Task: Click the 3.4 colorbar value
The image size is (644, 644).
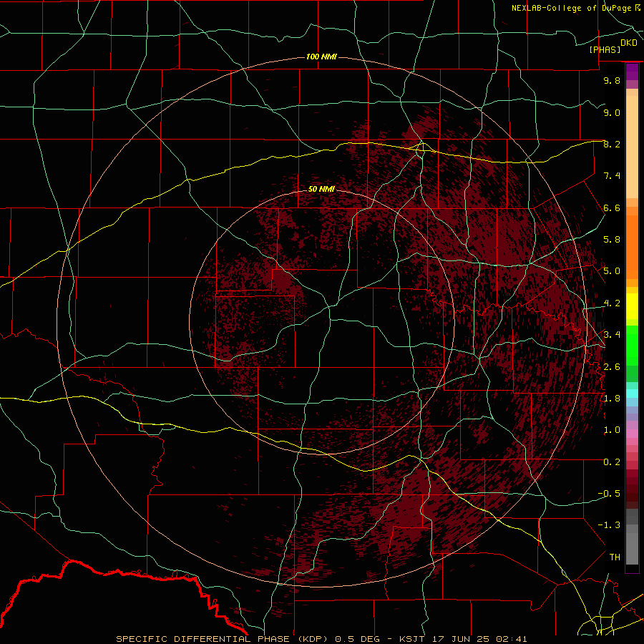Action: pyautogui.click(x=612, y=335)
